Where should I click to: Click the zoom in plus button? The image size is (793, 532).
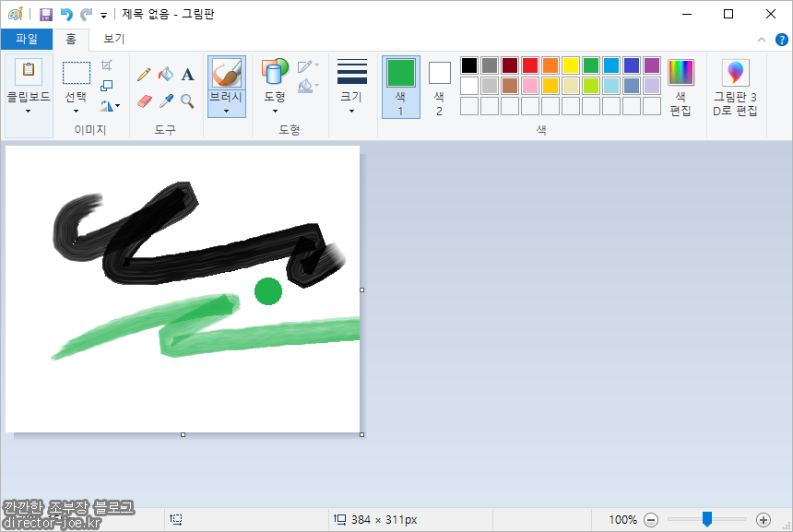tap(763, 519)
